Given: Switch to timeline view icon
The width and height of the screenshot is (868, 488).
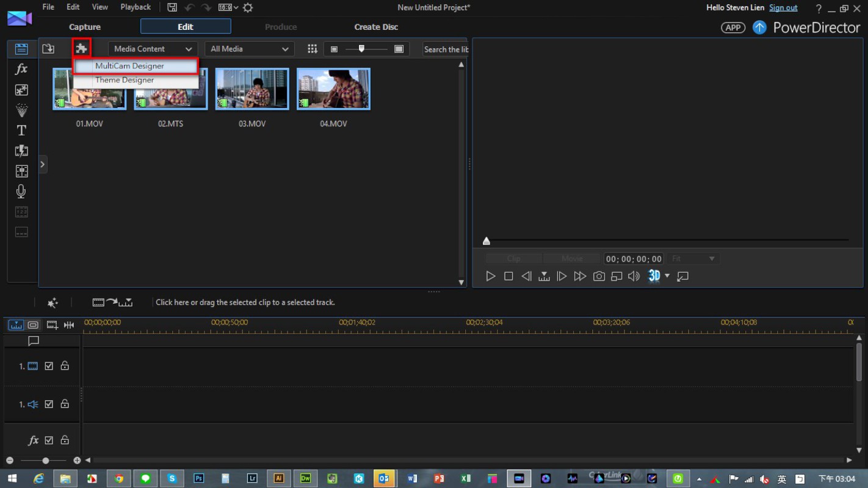Looking at the screenshot, I should pos(16,325).
